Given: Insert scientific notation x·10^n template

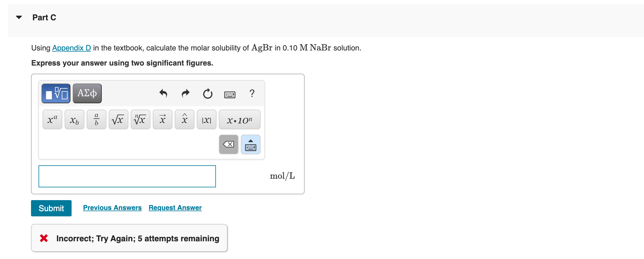Looking at the screenshot, I should (x=240, y=119).
